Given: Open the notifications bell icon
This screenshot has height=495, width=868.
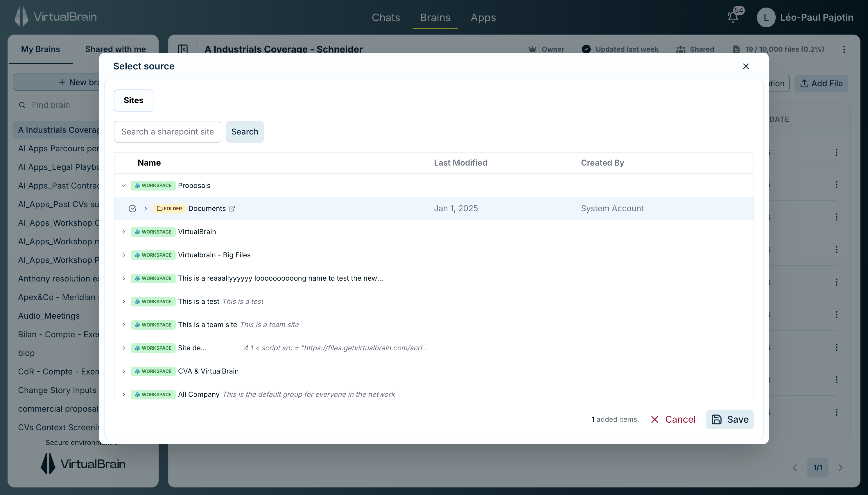Looking at the screenshot, I should (733, 17).
